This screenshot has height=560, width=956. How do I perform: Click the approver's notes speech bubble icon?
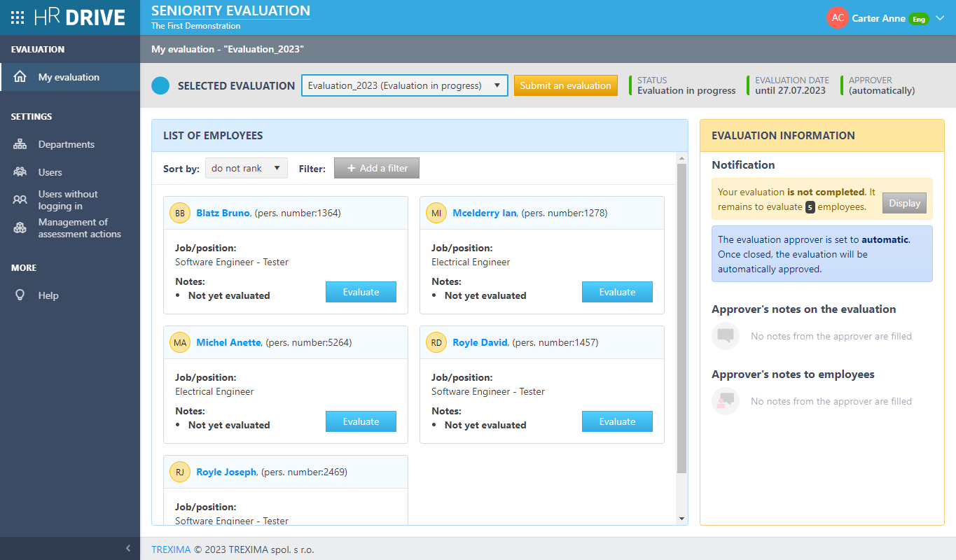pyautogui.click(x=725, y=336)
